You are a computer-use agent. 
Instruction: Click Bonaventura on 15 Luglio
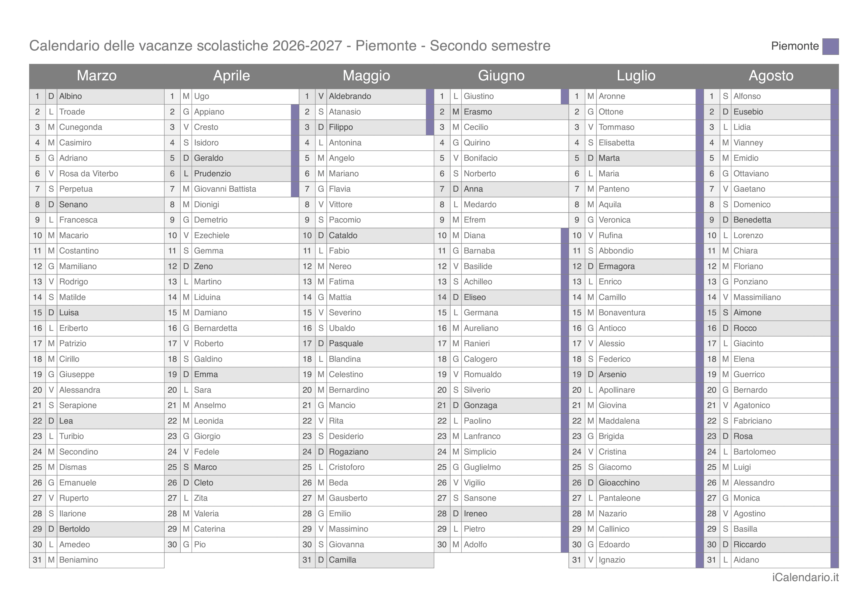click(622, 313)
